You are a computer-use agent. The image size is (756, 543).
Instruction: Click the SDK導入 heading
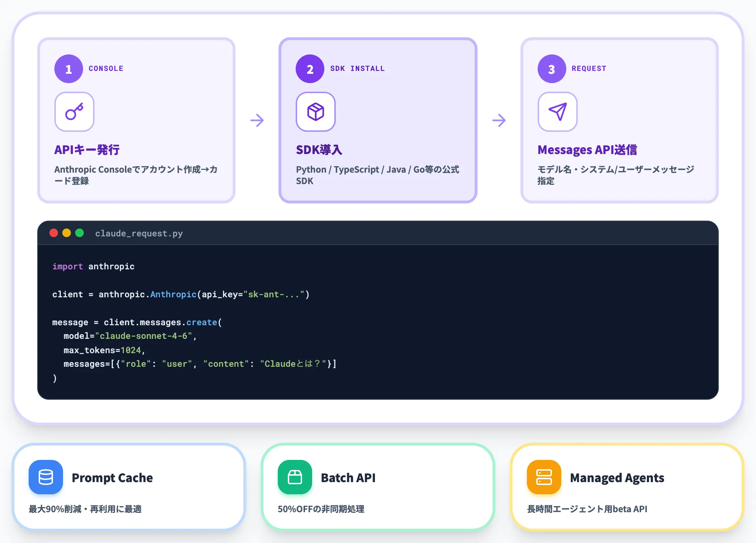coord(319,150)
